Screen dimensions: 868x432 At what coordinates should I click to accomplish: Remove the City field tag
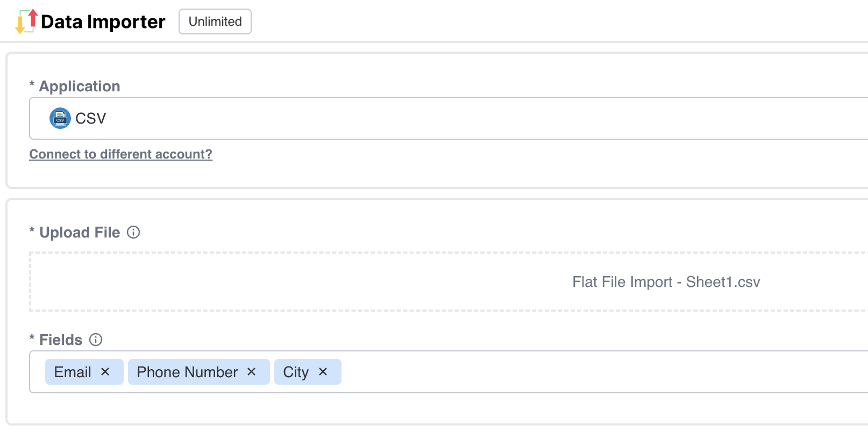323,372
